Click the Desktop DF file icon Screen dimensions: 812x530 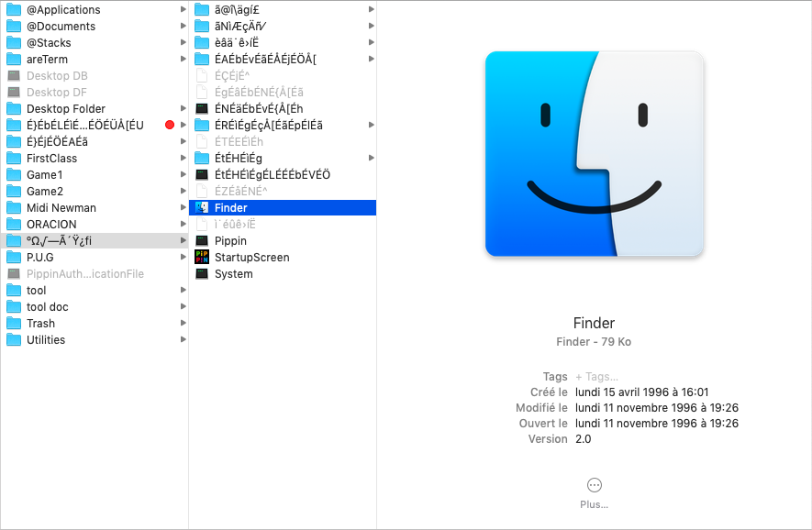point(14,92)
